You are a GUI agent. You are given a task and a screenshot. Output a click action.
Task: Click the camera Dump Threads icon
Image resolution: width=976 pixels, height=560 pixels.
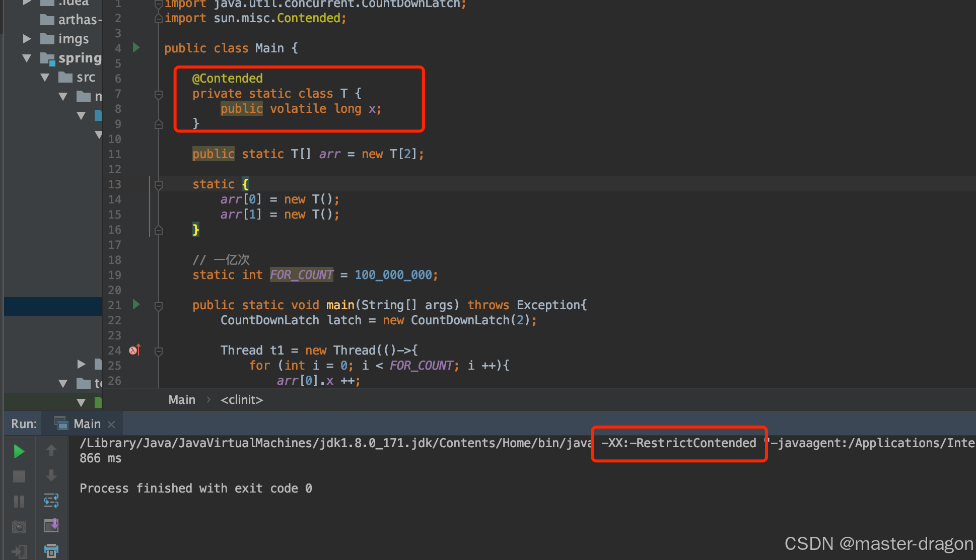(19, 527)
